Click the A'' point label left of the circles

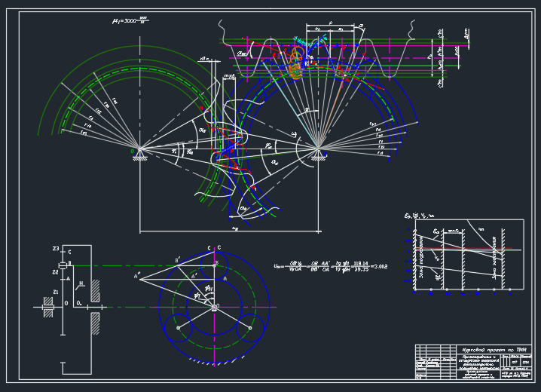point(137,276)
